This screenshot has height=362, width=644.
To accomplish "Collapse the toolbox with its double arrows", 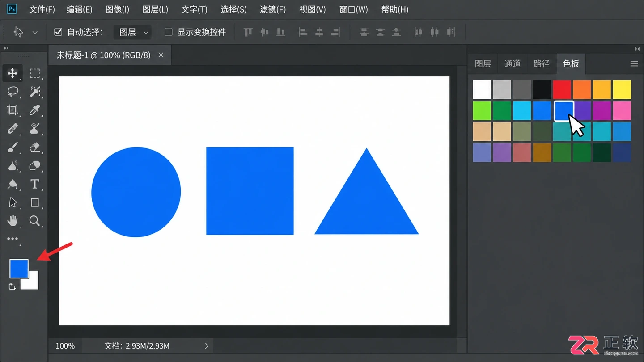I will [6, 48].
